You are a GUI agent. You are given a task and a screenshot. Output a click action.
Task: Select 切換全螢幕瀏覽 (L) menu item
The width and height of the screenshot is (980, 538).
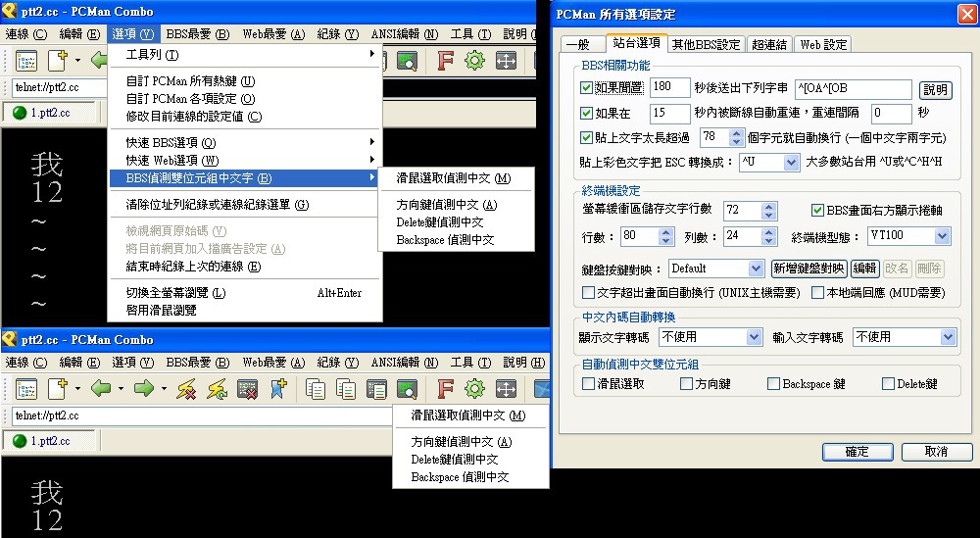[244, 292]
